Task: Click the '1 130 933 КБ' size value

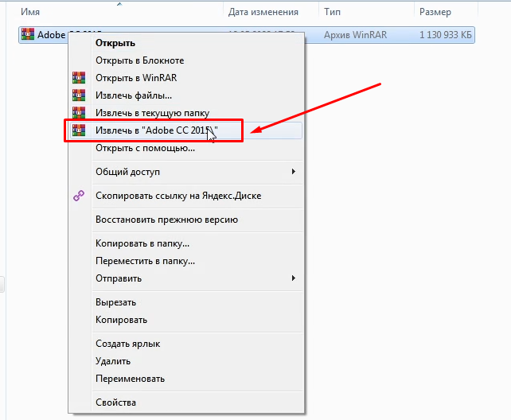Action: [445, 35]
